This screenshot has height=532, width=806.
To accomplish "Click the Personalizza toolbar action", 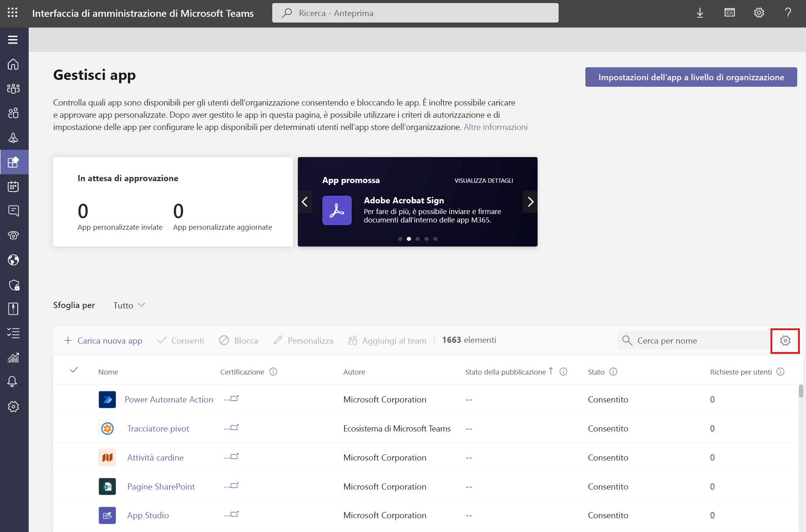I will point(304,341).
